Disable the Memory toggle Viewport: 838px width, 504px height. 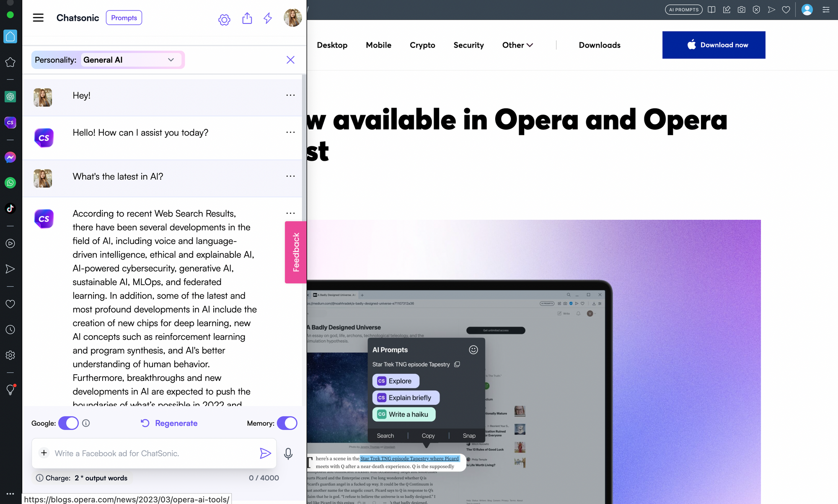click(x=287, y=423)
